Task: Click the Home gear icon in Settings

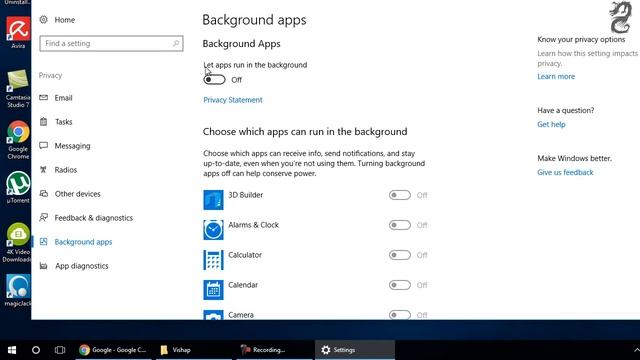Action: click(x=44, y=20)
